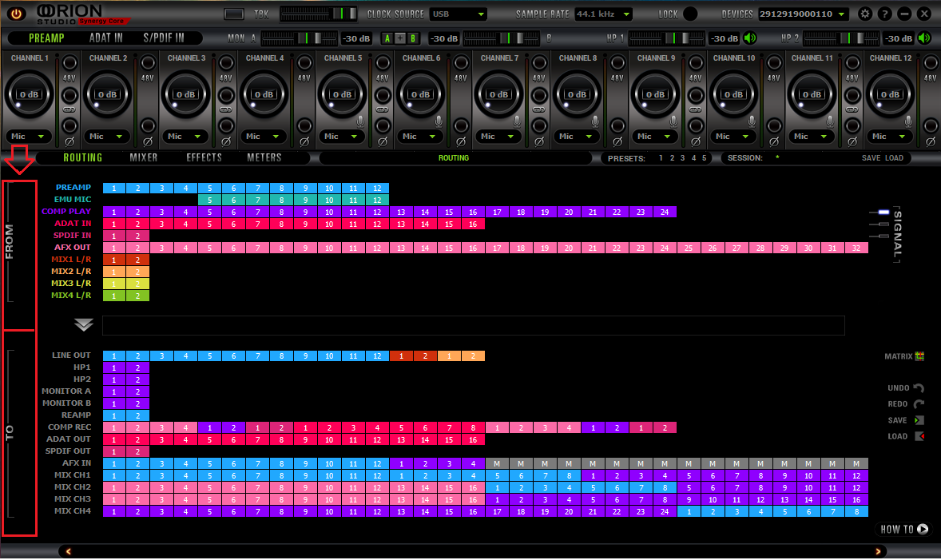Click the UNDO arrow icon
Viewport: 941px width, 560px height.
(919, 387)
